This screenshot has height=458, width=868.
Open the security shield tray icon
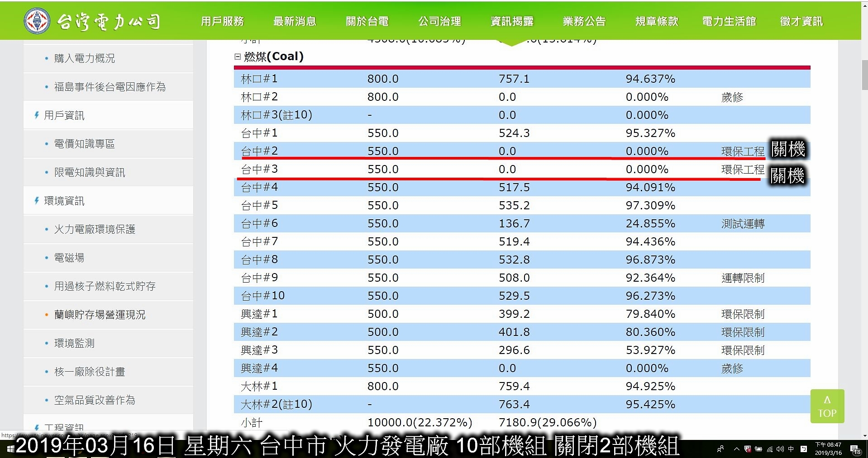tap(748, 449)
